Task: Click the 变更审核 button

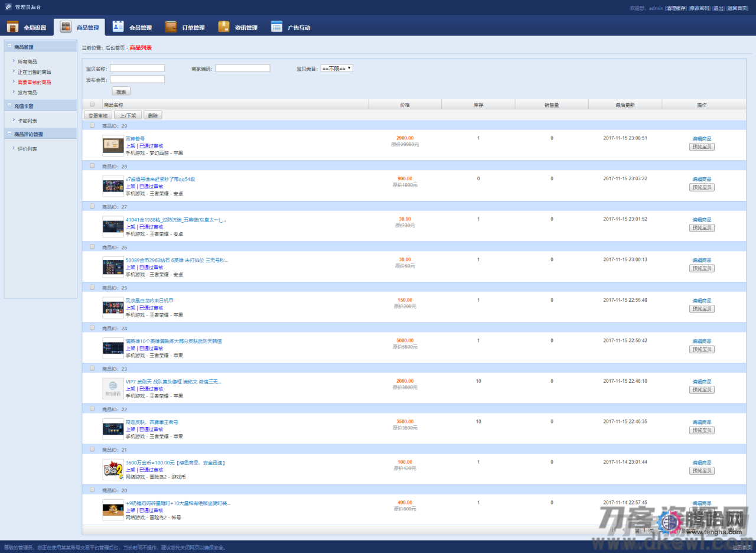Action: 97,115
